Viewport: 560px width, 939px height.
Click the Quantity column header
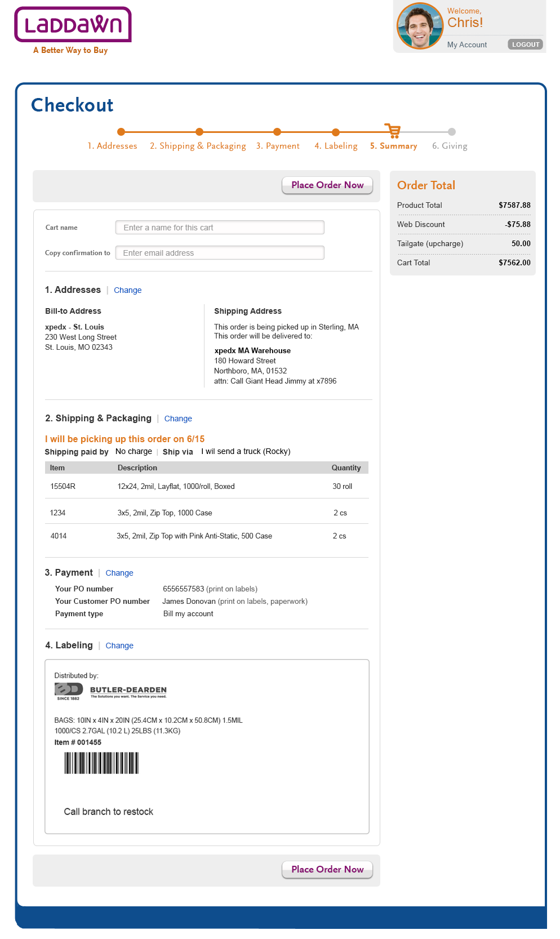(x=346, y=468)
